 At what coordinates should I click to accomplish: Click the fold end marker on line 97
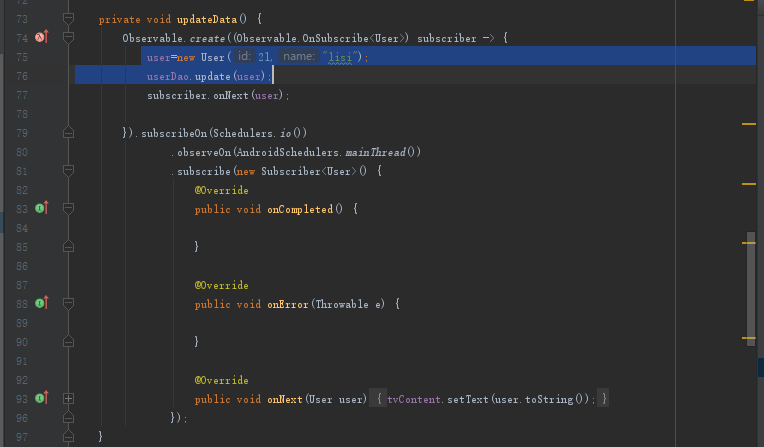[68, 437]
